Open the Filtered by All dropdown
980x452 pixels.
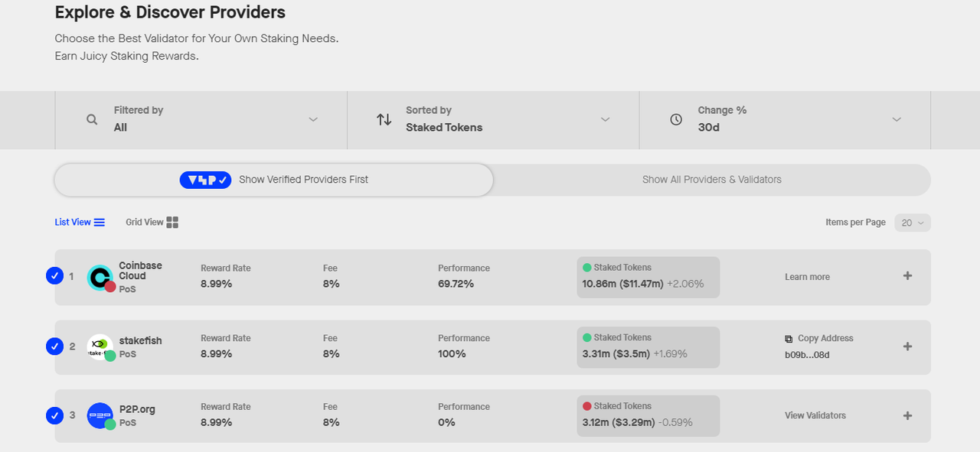pyautogui.click(x=201, y=120)
